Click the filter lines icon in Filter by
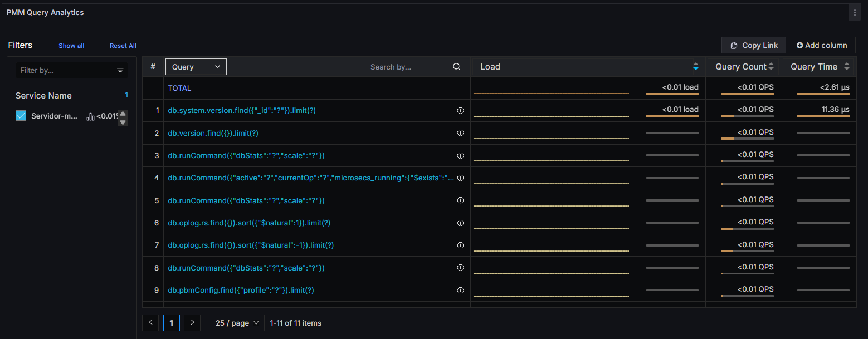 [120, 70]
